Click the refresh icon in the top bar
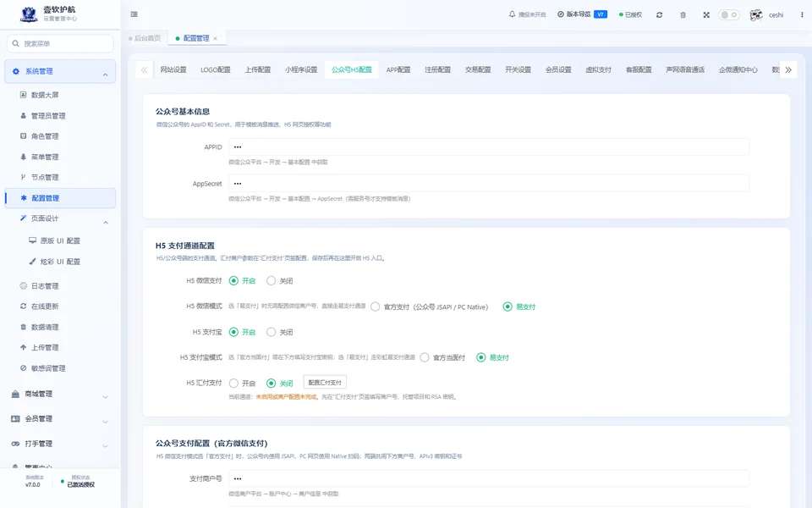812x508 pixels. (659, 15)
